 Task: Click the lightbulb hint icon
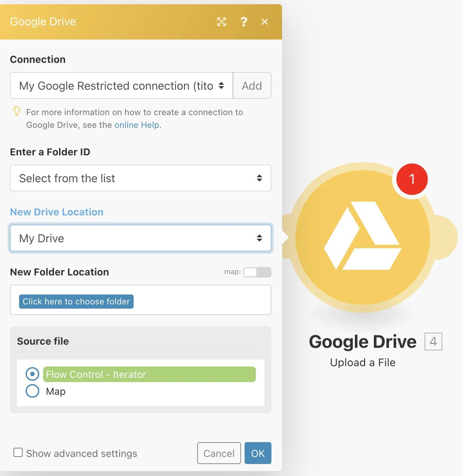pyautogui.click(x=17, y=111)
